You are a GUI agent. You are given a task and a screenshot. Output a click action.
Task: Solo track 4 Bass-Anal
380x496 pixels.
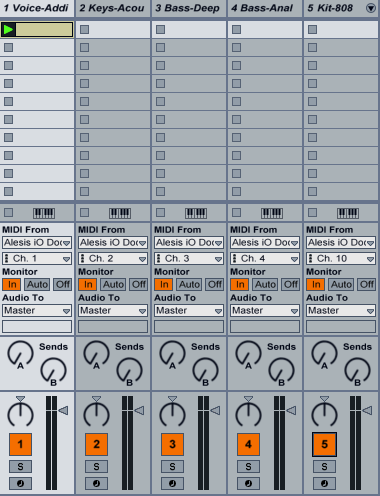point(248,467)
